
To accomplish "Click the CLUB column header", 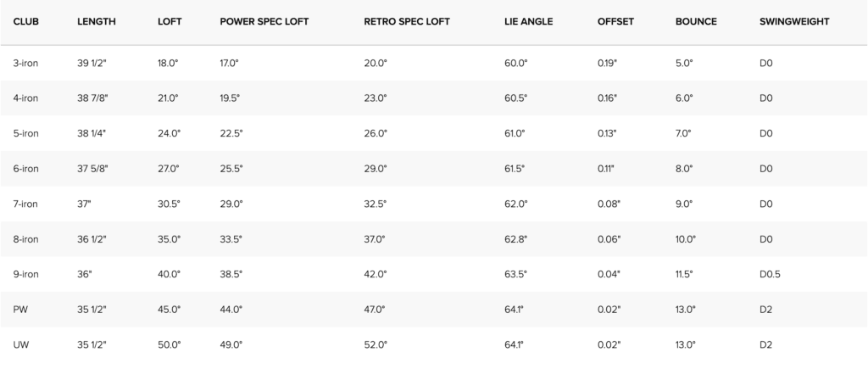I will click(26, 21).
